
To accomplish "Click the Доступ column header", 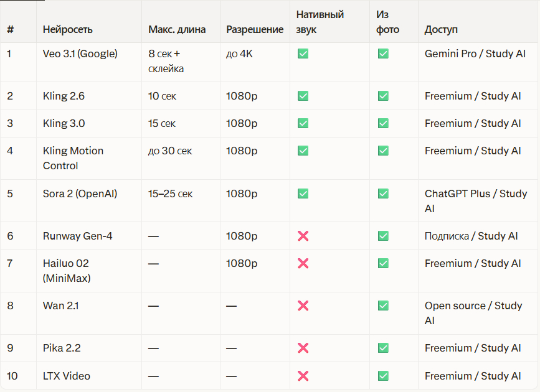I will pos(441,30).
